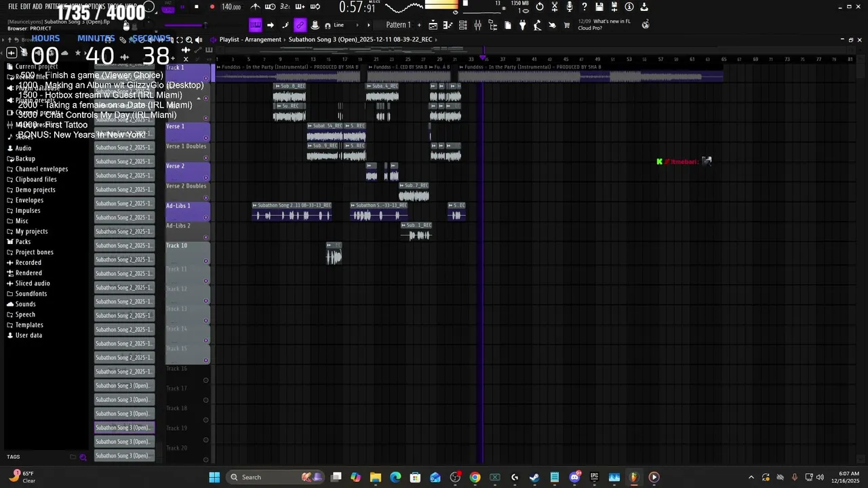Screen dimensions: 868x488
Task: Toggle wait for input before recording
Action: [270, 7]
